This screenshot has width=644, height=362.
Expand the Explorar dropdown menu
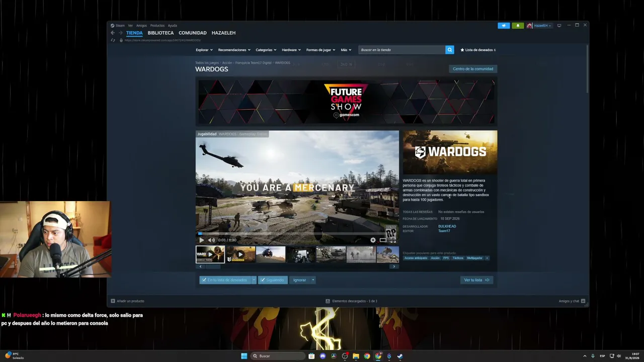204,50
